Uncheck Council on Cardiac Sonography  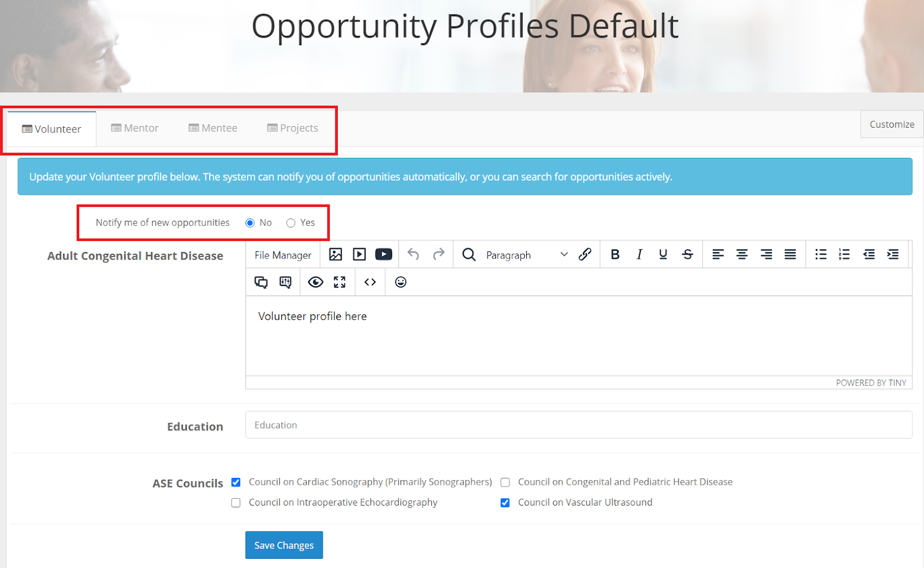pyautogui.click(x=236, y=482)
